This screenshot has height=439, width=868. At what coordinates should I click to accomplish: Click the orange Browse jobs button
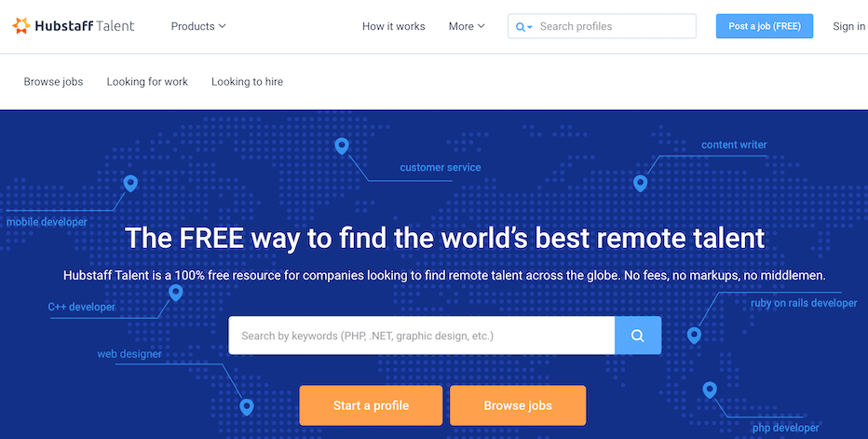click(518, 405)
